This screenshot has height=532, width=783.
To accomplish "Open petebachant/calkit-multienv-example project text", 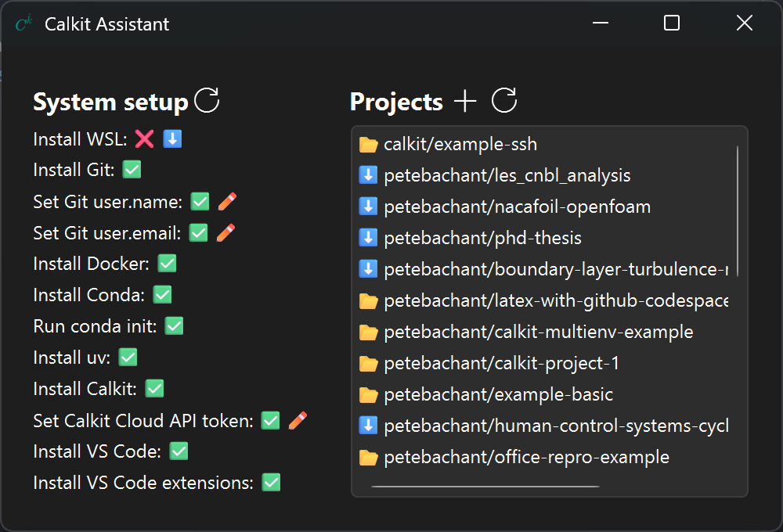I will (539, 332).
